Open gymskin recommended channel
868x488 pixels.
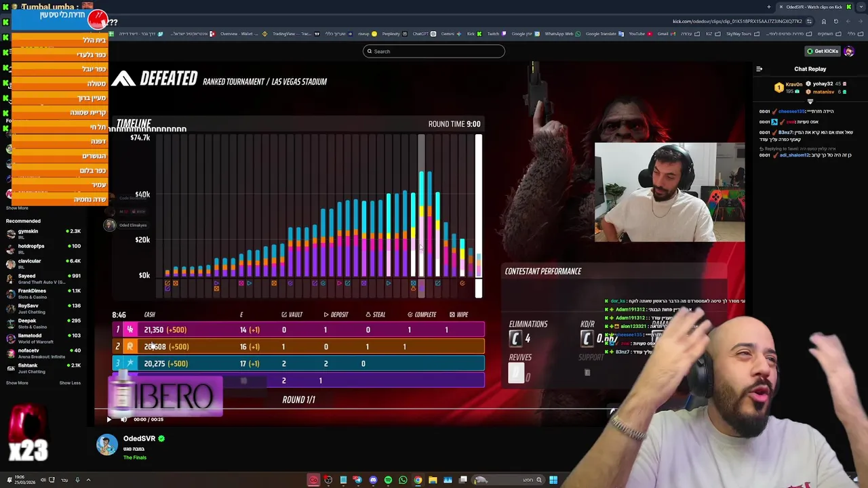[x=43, y=234]
